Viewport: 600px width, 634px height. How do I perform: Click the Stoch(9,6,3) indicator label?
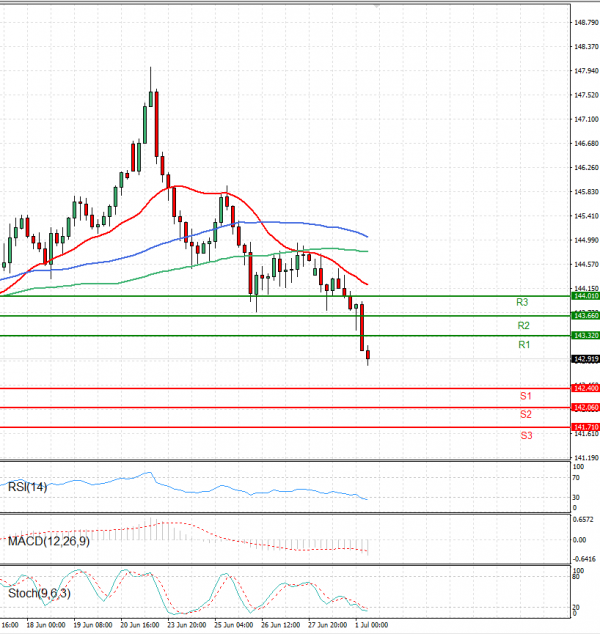(x=39, y=594)
